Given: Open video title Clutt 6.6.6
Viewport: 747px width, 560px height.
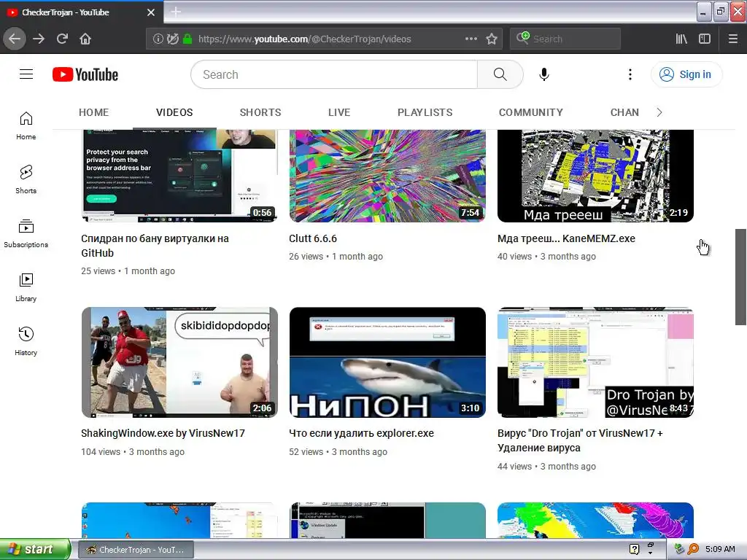Looking at the screenshot, I should click(x=313, y=238).
